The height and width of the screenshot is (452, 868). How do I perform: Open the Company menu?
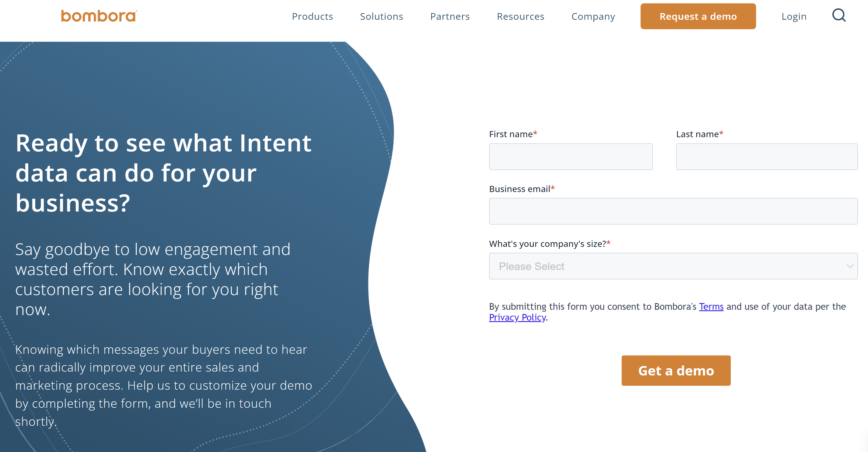pos(593,16)
